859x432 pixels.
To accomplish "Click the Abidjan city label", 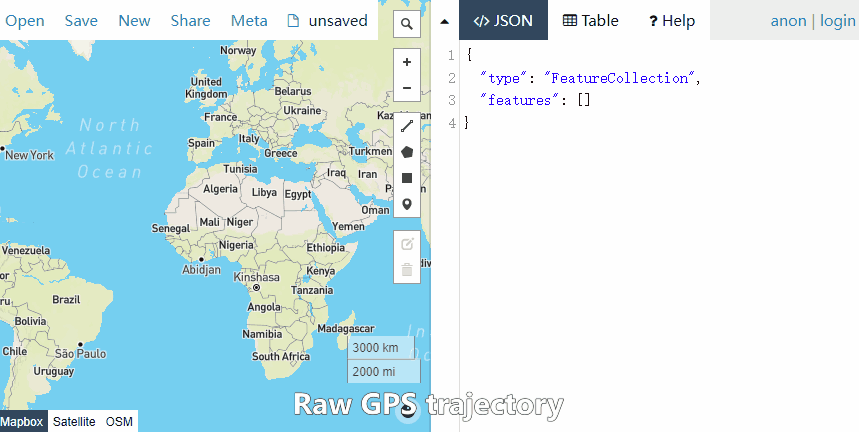I will 202,269.
